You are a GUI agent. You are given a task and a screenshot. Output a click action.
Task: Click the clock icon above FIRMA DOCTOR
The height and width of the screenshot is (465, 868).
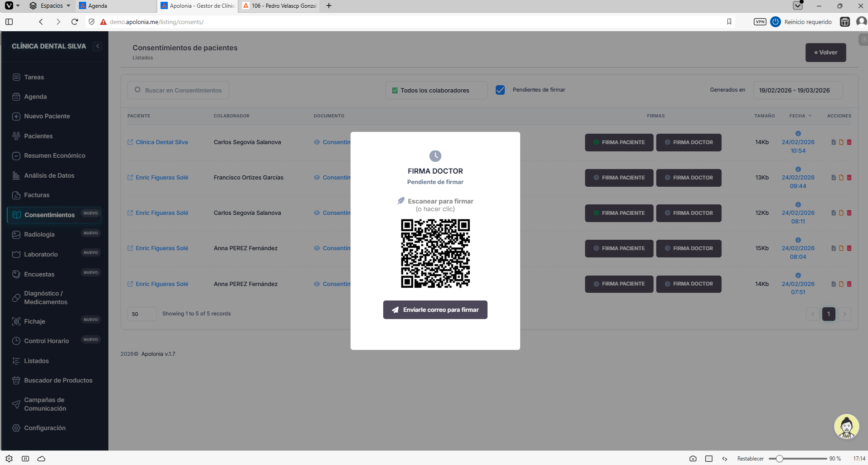[435, 156]
